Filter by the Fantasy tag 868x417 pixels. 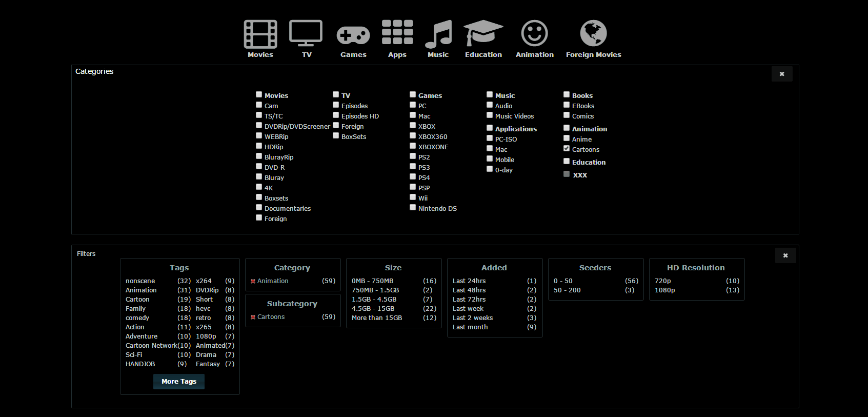[208, 364]
